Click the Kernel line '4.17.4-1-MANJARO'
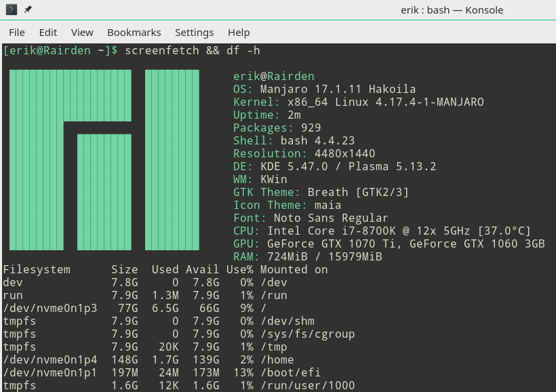The width and height of the screenshot is (556, 392). 429,102
